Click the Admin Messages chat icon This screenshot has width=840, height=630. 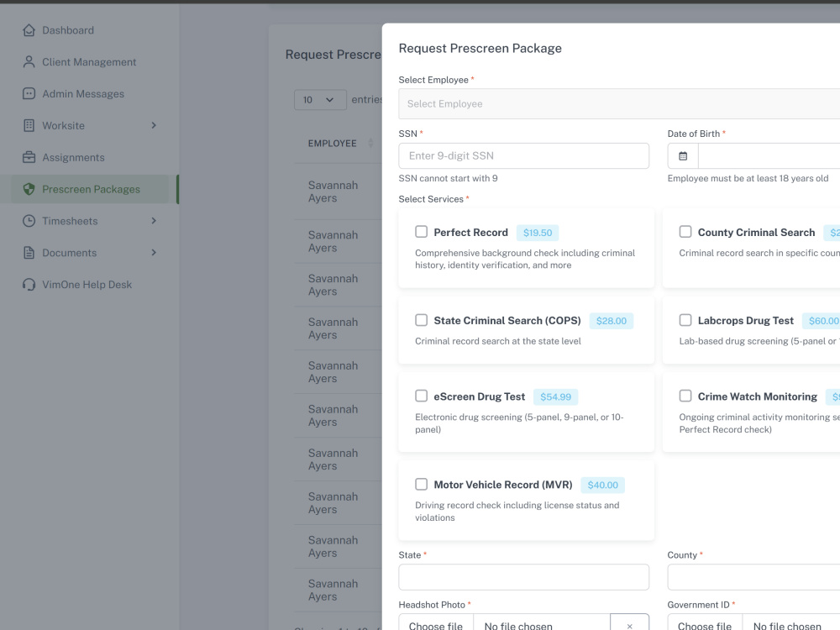[x=29, y=94]
